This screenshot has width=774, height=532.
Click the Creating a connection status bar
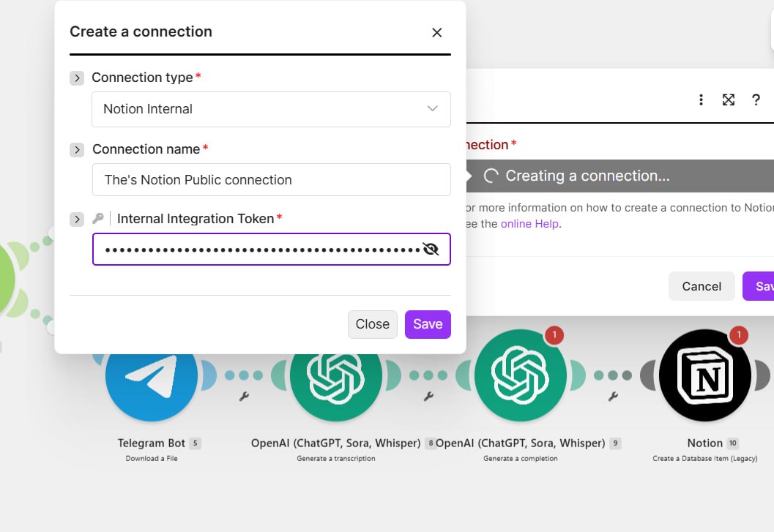[620, 176]
